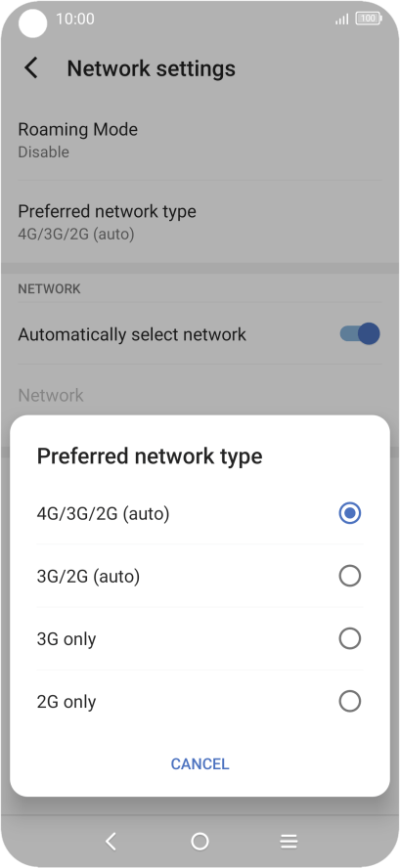This screenshot has width=400, height=868.
Task: Tap the 10:00 clock in status bar
Action: pos(74,19)
